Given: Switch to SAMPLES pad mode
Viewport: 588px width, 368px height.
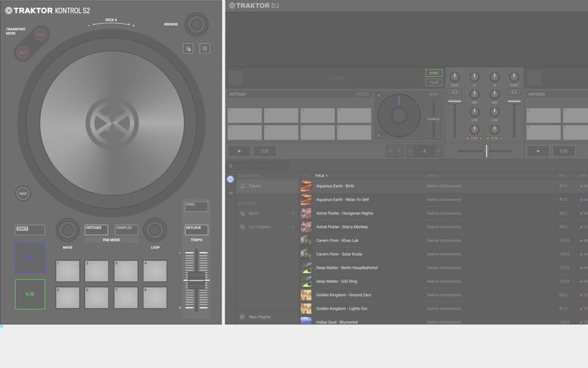Looking at the screenshot, I should tap(127, 229).
